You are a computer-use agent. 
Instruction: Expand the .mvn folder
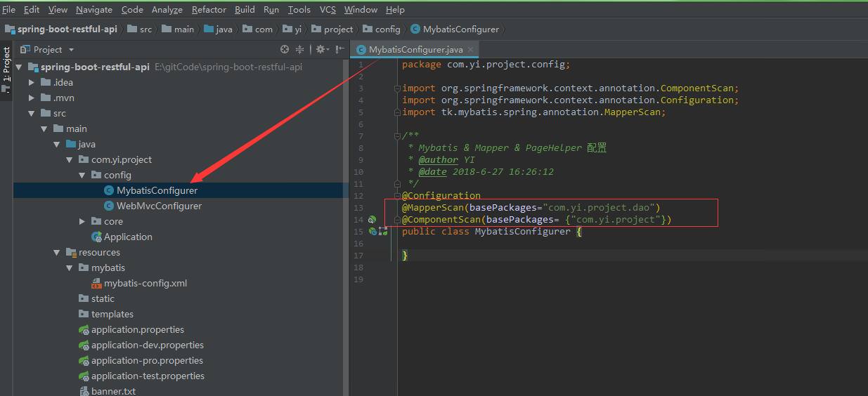(x=32, y=98)
